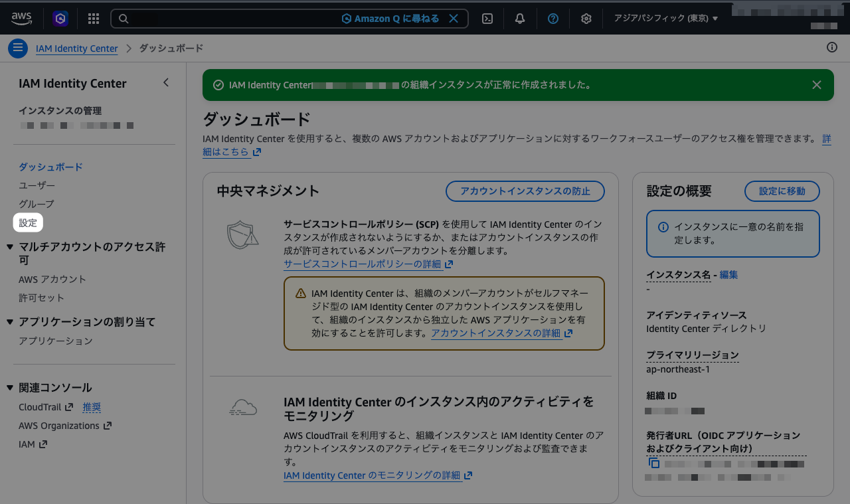Collapse 関連コンソール section

point(10,388)
